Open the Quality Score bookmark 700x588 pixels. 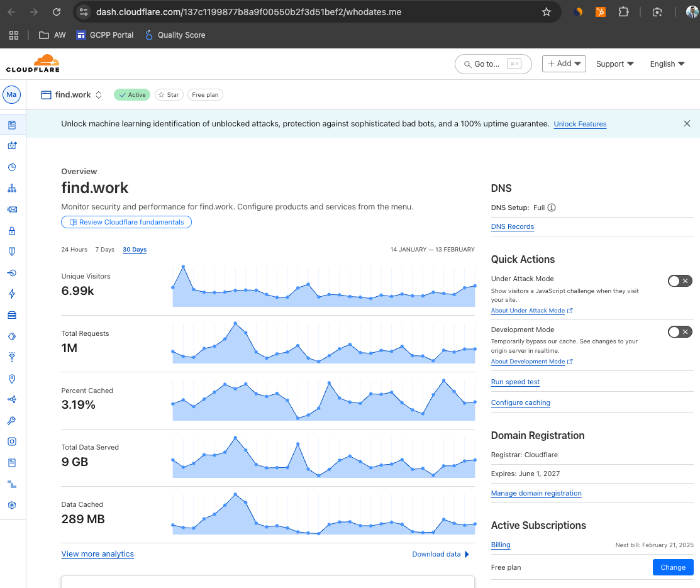[175, 35]
